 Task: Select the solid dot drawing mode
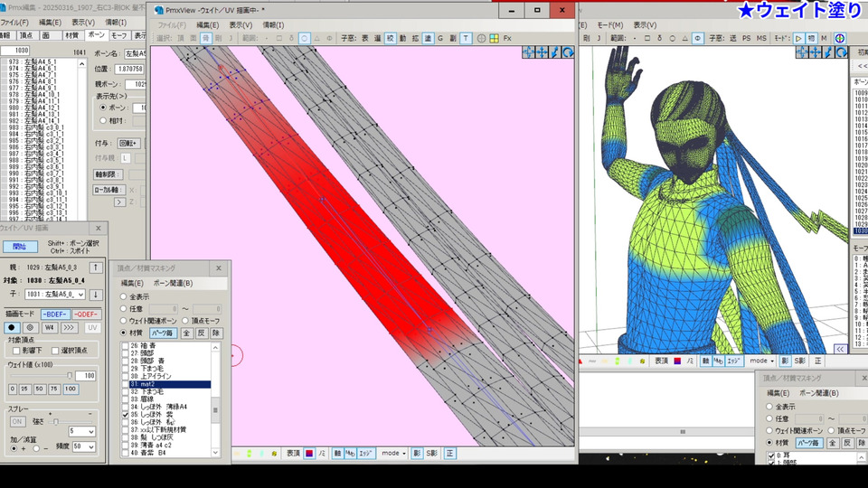(12, 327)
